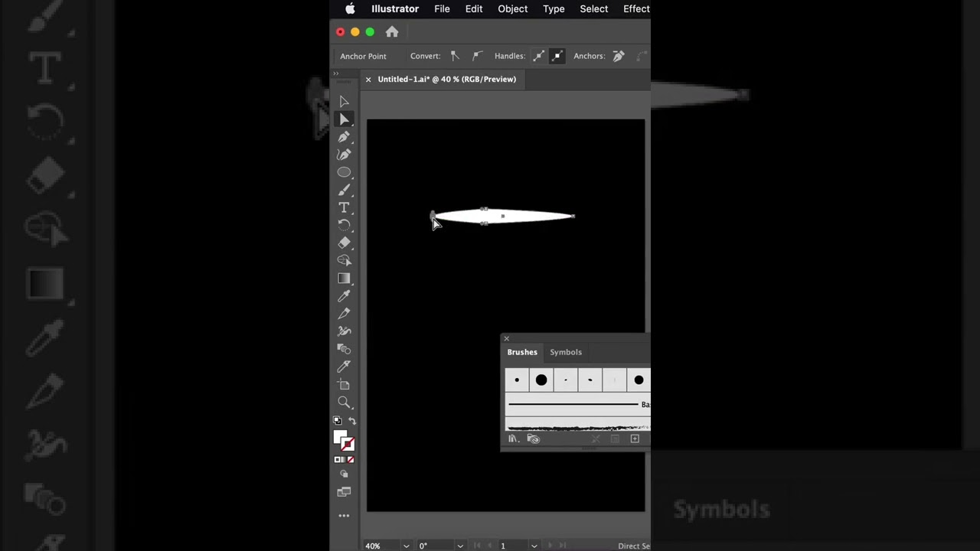This screenshot has height=551, width=980.
Task: Select the Ellipse tool
Action: [x=344, y=172]
